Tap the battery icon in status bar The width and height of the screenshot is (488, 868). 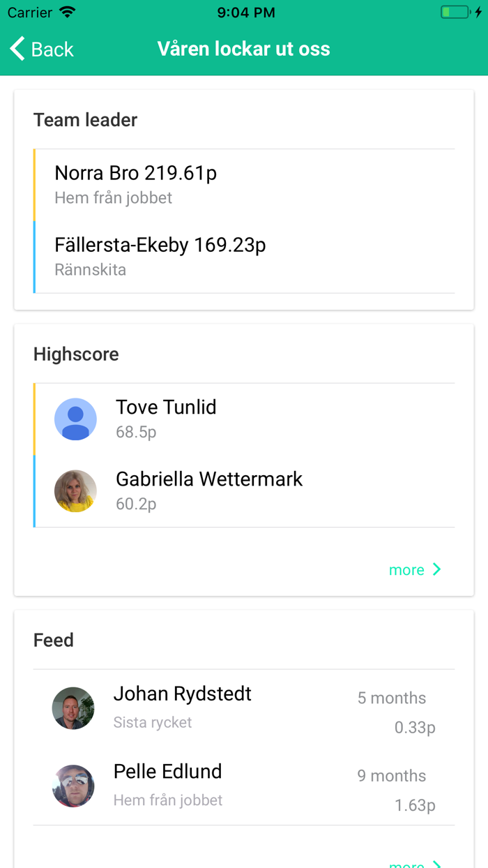[x=455, y=13]
